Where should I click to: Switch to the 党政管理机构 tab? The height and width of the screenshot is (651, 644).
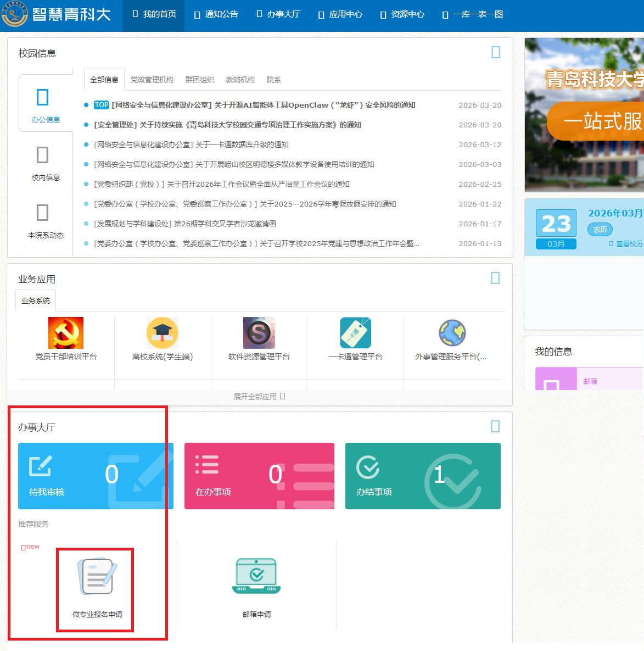(152, 80)
